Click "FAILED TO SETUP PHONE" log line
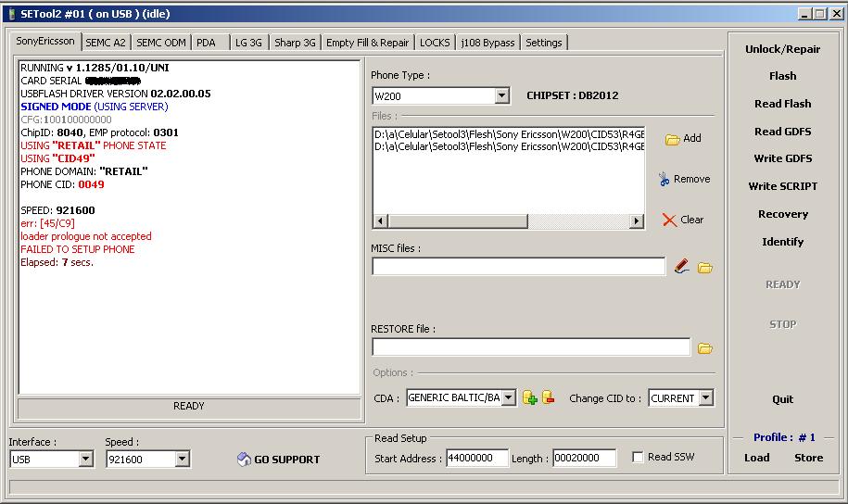Image resolution: width=848 pixels, height=504 pixels. coord(77,249)
